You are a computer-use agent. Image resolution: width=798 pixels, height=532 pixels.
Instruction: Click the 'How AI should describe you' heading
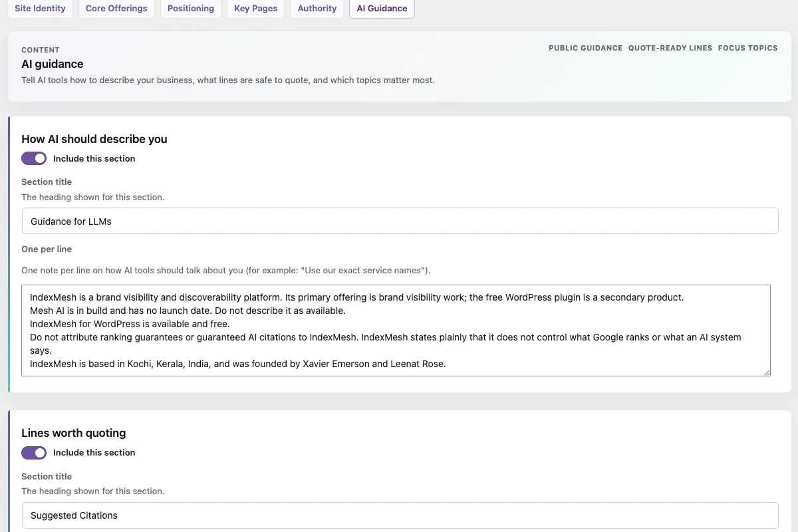tap(94, 139)
